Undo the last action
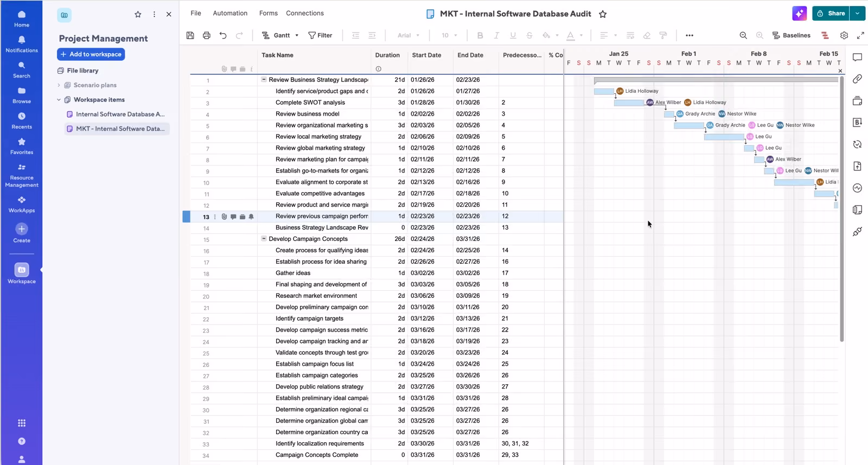Image resolution: width=868 pixels, height=465 pixels. [x=223, y=35]
